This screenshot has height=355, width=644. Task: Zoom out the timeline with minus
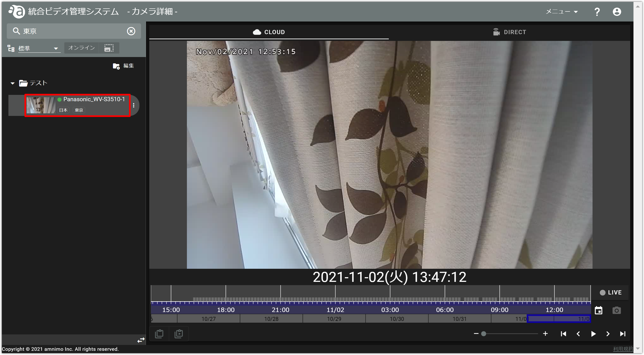point(476,333)
